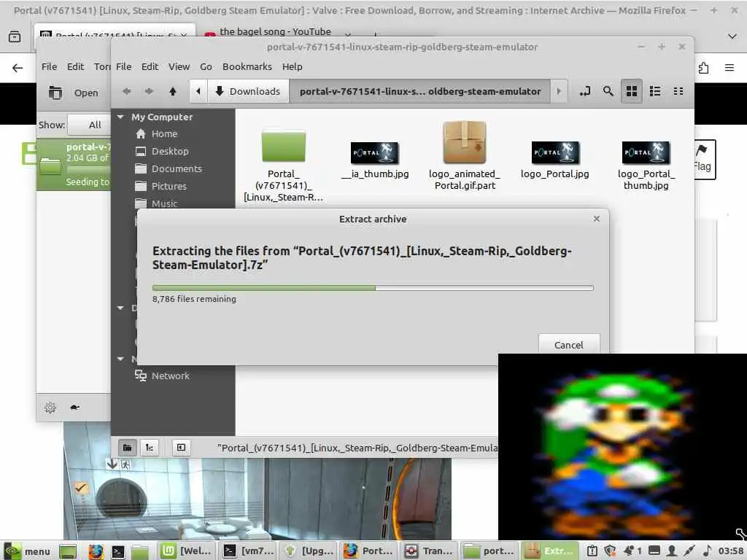Switch to icon view

(x=632, y=91)
